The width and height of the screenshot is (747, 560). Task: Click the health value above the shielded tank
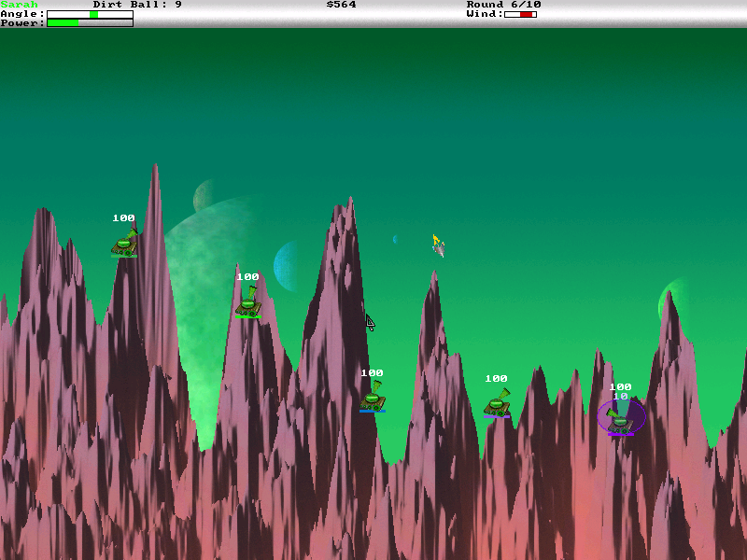pos(620,386)
